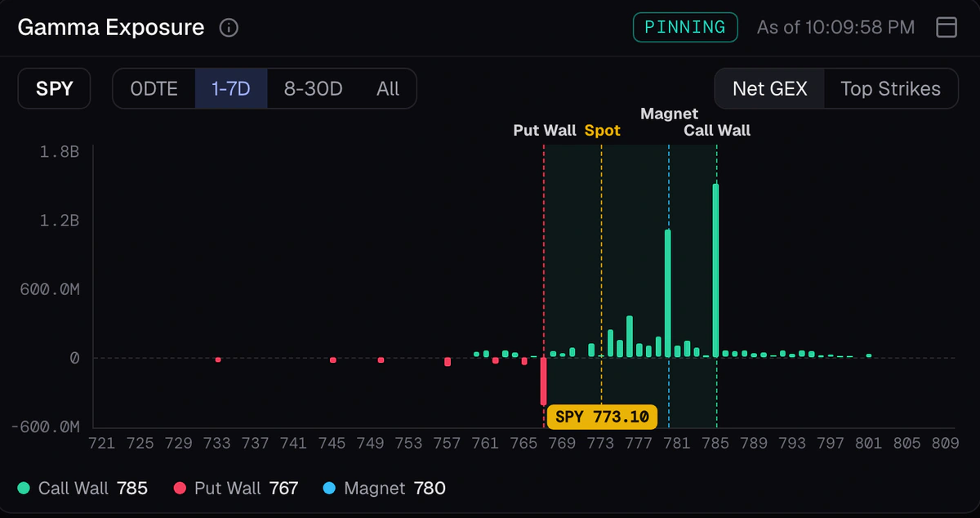Image resolution: width=980 pixels, height=518 pixels.
Task: Switch to the 8-30D expiry tab
Action: 313,88
